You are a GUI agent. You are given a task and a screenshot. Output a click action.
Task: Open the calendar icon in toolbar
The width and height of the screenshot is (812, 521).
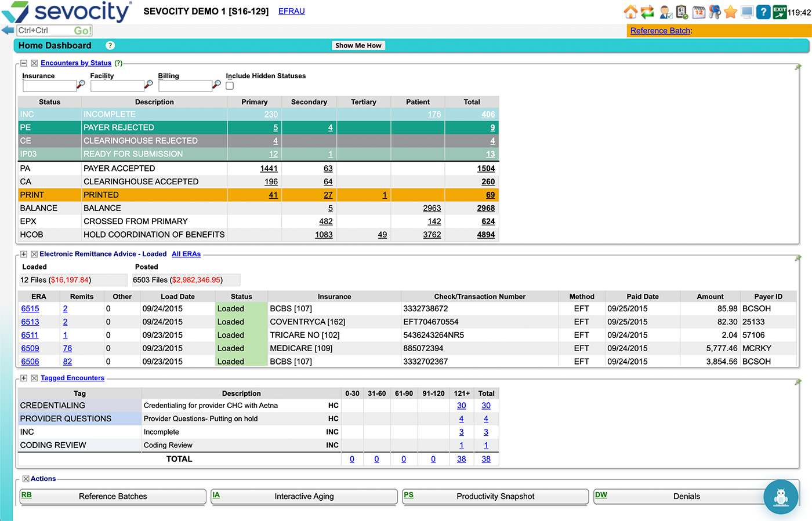pos(699,12)
